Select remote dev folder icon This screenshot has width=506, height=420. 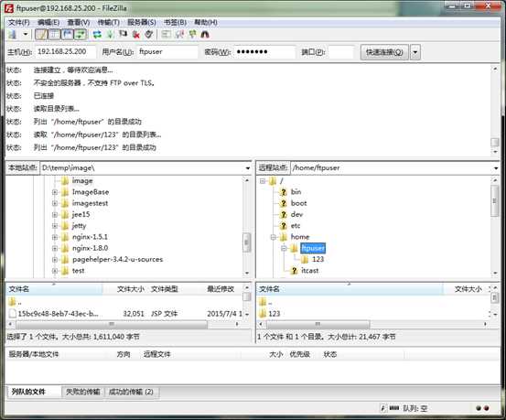click(x=283, y=215)
